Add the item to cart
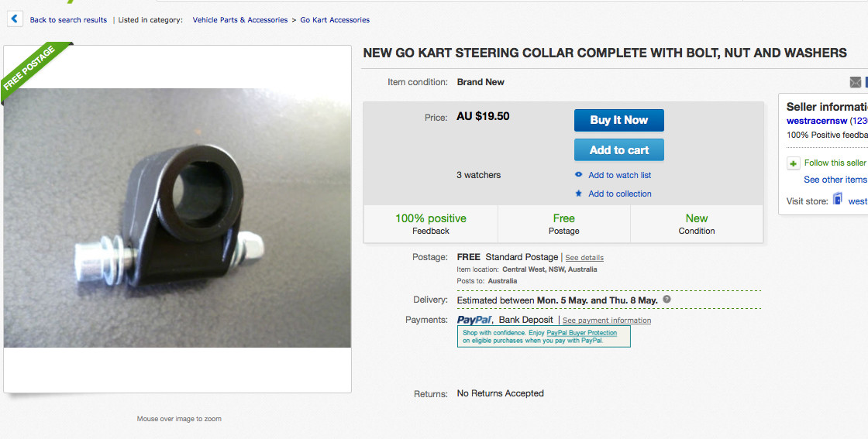Screen dimensions: 868x439 [x=618, y=150]
